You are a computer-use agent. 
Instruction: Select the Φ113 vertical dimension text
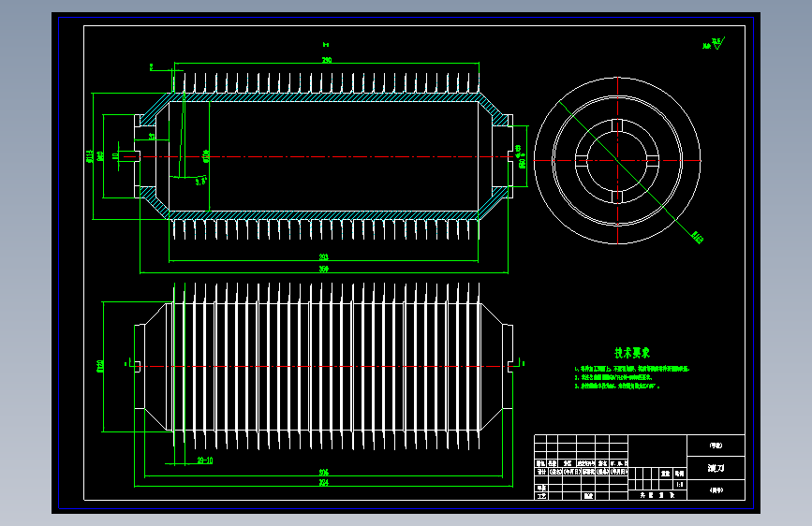90,156
